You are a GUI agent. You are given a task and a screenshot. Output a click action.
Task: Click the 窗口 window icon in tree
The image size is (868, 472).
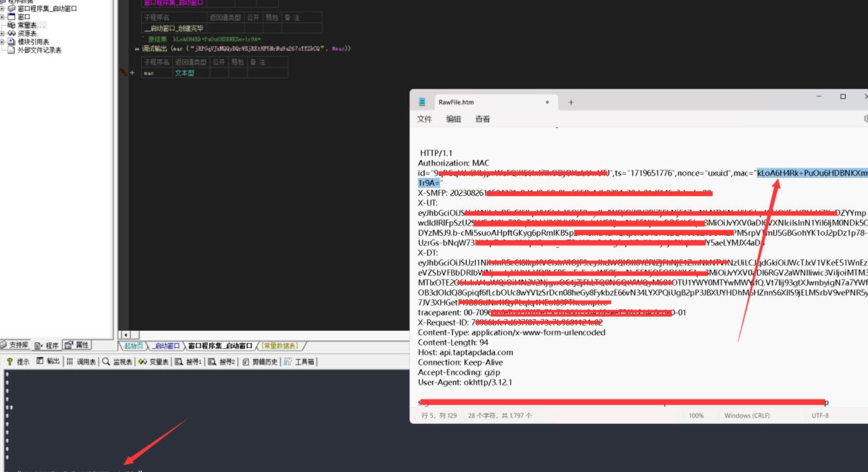pos(12,17)
